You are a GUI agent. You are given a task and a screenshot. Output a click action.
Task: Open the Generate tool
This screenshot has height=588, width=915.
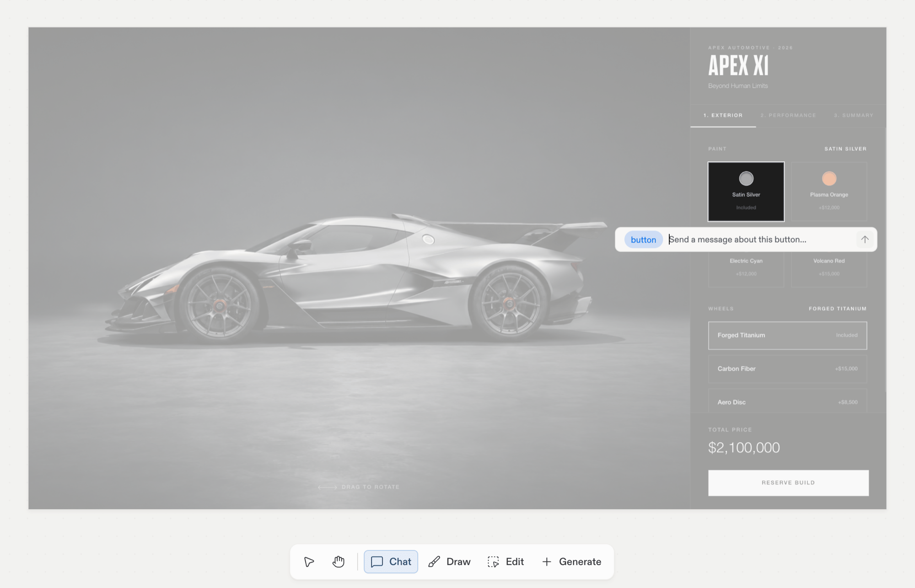pyautogui.click(x=571, y=561)
